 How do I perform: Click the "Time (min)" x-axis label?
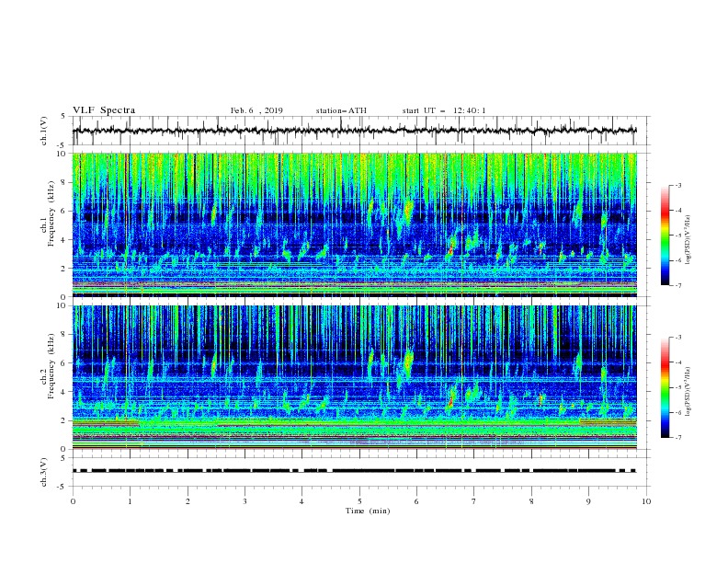pos(368,511)
